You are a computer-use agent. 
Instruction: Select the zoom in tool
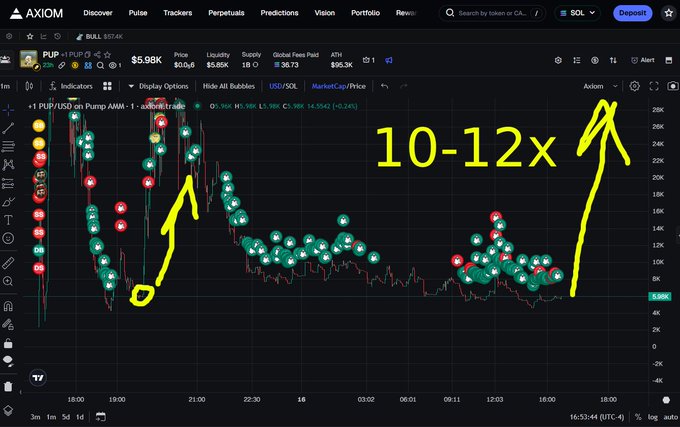pos(8,281)
